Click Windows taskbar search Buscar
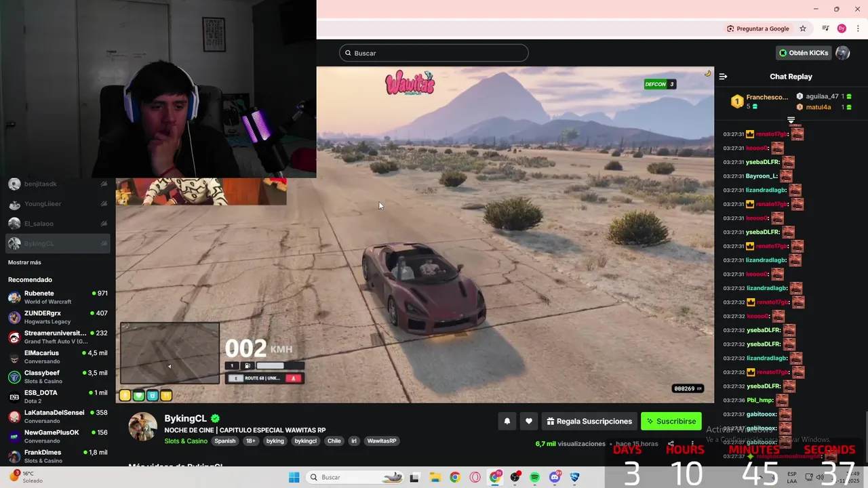This screenshot has height=488, width=868. (356, 477)
